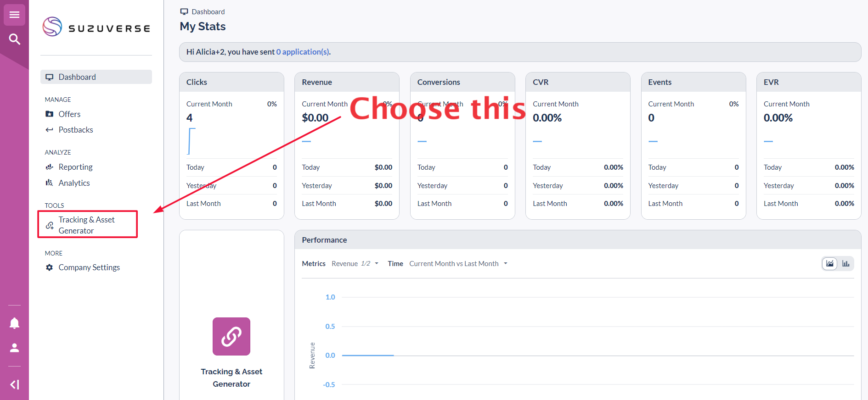Open the notifications bell icon

[x=14, y=323]
